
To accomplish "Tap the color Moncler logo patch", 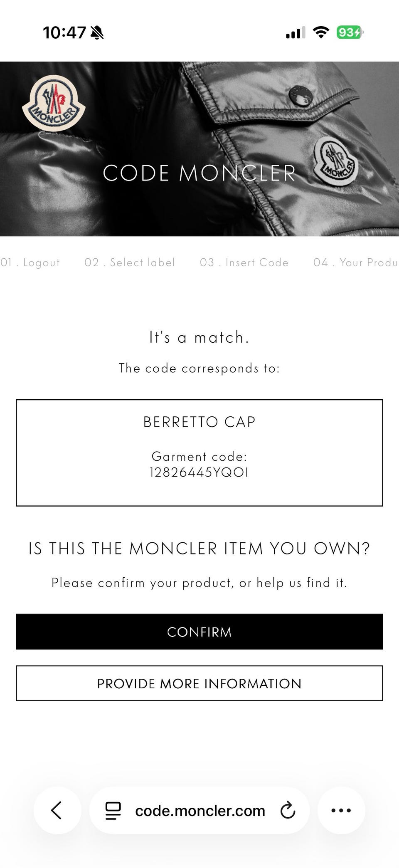I will 54,104.
